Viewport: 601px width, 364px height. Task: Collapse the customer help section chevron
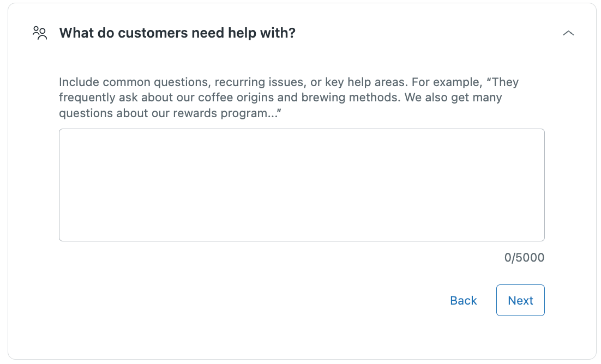568,33
